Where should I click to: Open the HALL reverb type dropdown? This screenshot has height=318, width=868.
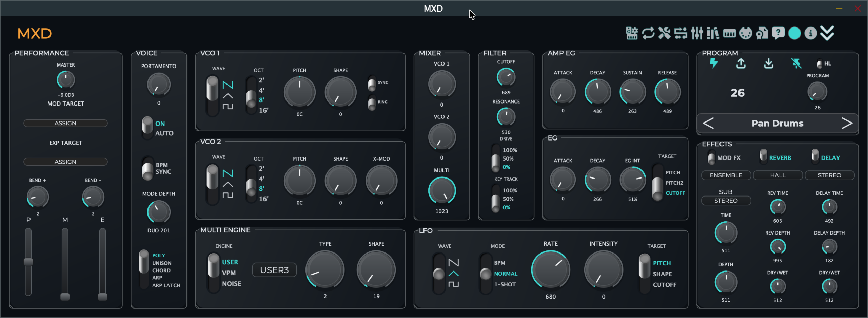(778, 175)
